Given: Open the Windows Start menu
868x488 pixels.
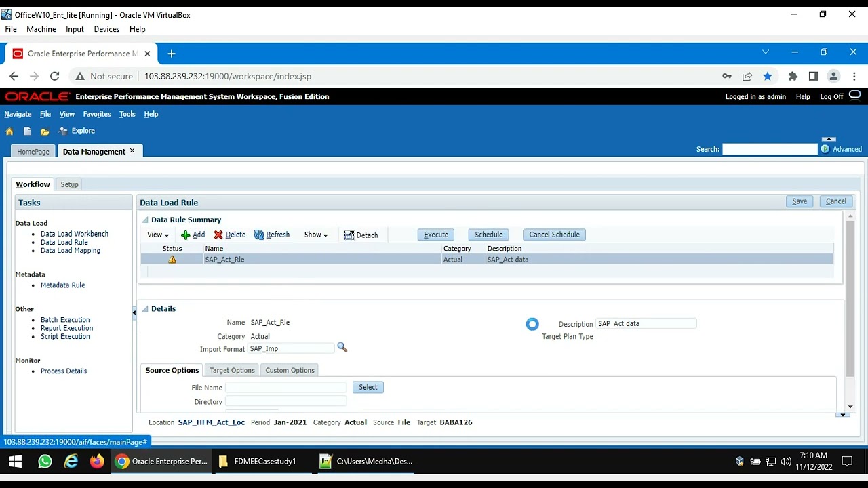Looking at the screenshot, I should tap(15, 462).
